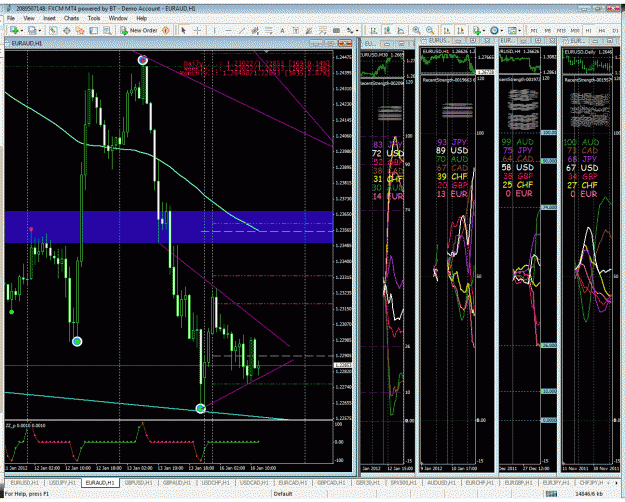
Task: Expand the Templates dropdown arrow
Action: coord(519,30)
